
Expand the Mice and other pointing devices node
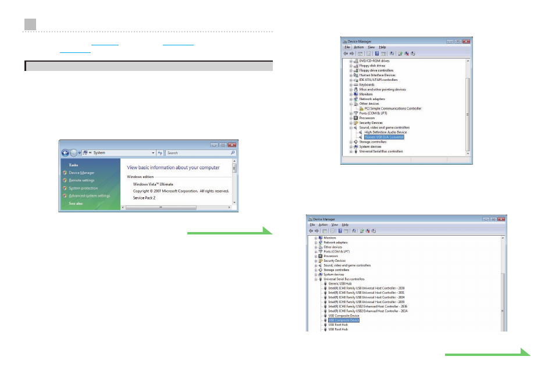point(351,90)
